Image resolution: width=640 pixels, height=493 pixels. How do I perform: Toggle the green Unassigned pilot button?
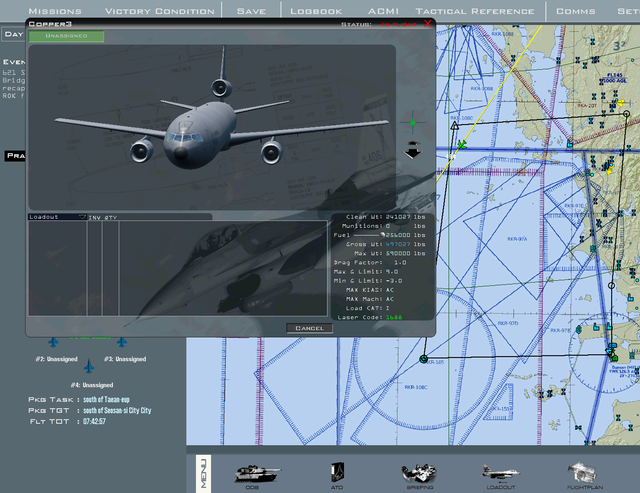click(x=66, y=36)
